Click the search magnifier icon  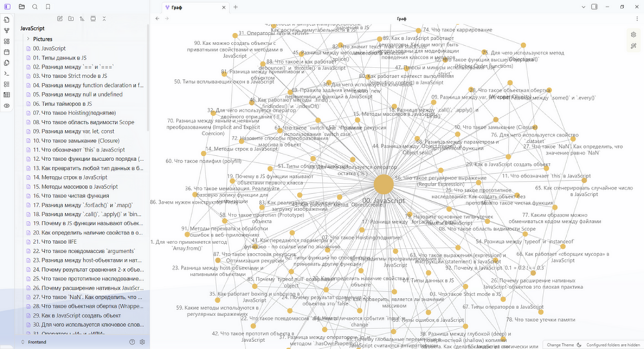click(35, 7)
